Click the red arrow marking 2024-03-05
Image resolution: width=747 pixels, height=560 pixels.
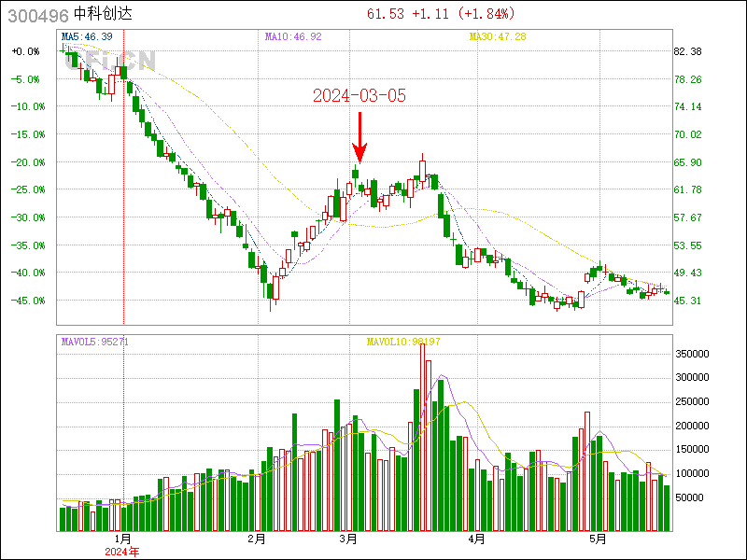(x=360, y=137)
